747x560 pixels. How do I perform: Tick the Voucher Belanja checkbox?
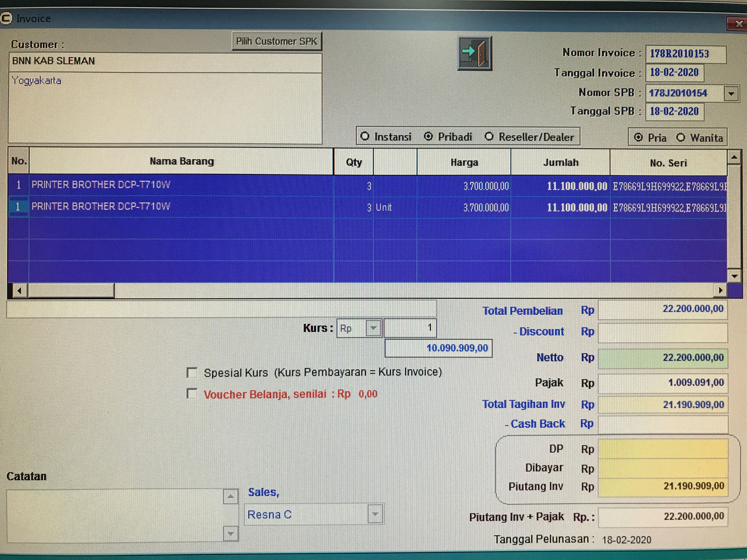192,394
